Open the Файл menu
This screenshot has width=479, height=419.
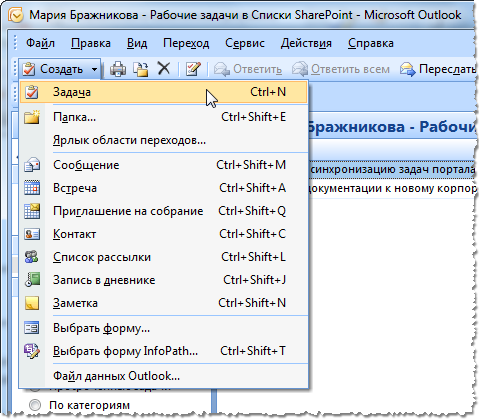click(x=40, y=43)
